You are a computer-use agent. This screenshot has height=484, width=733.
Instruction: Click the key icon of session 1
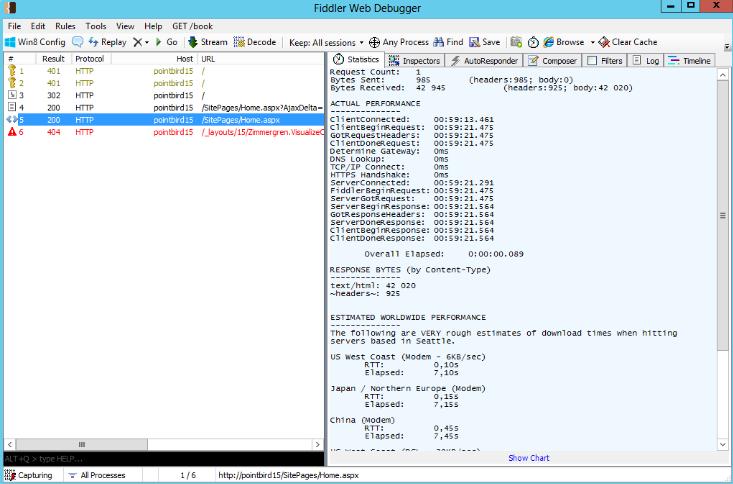pos(12,71)
